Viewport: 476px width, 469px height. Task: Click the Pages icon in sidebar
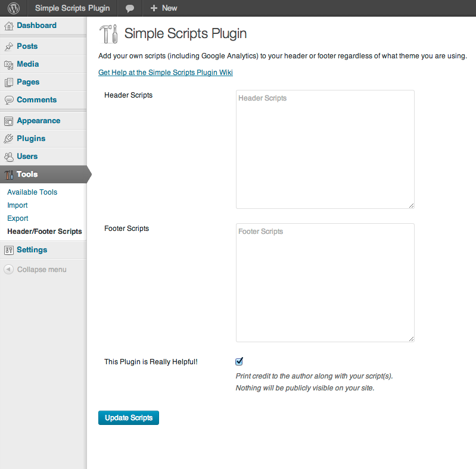coord(9,82)
